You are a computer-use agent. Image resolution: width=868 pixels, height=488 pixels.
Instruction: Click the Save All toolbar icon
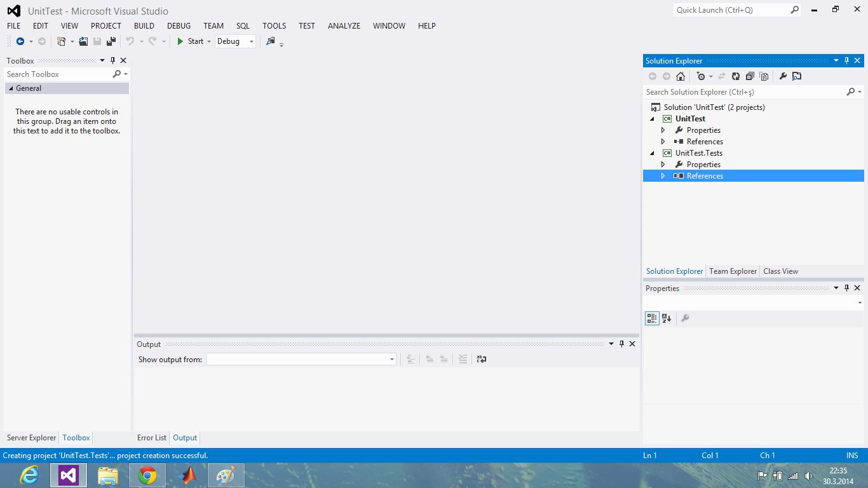111,41
